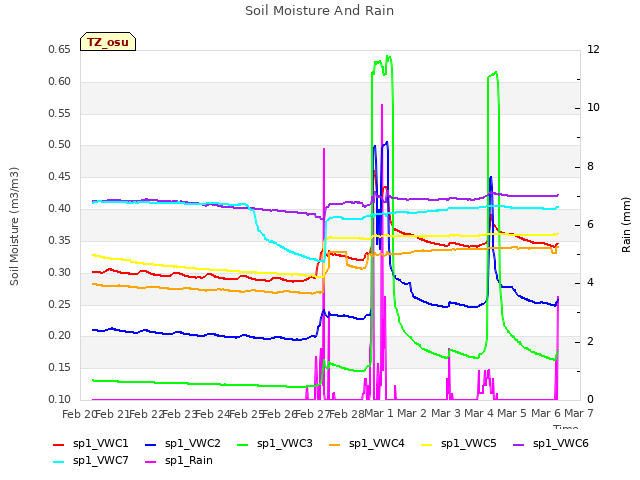Click the Soil Moisture (m3/m3) axis label
The height and width of the screenshot is (480, 640).
(x=14, y=226)
